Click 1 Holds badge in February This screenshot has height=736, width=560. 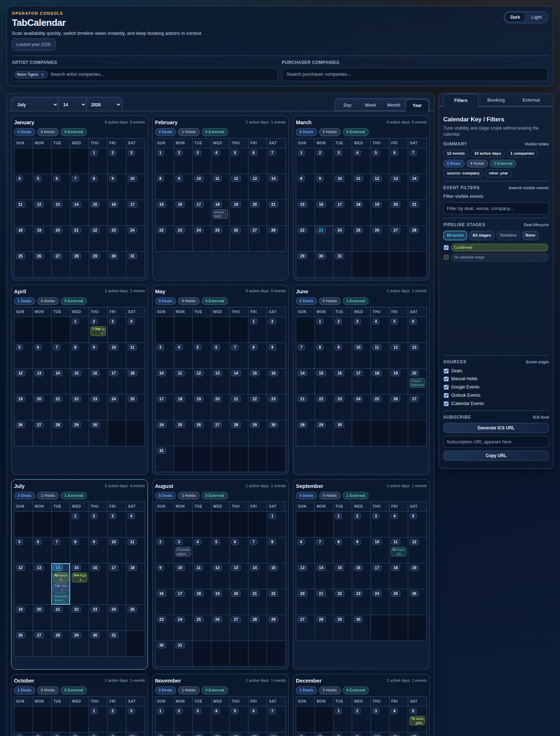tap(189, 132)
